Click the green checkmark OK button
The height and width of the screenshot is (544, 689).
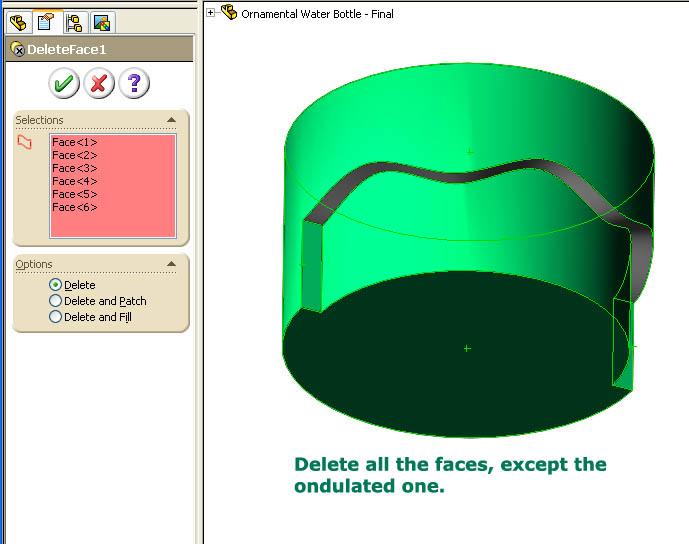coord(64,84)
